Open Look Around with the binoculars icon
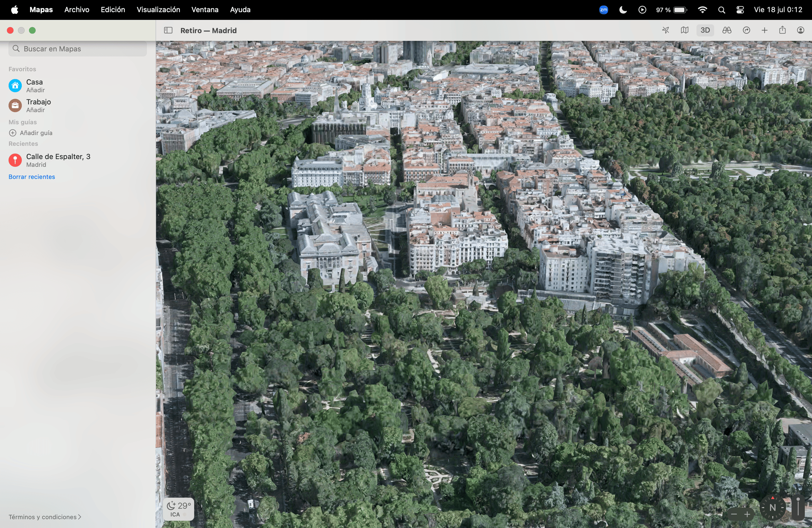Viewport: 812px width, 528px height. (x=727, y=30)
